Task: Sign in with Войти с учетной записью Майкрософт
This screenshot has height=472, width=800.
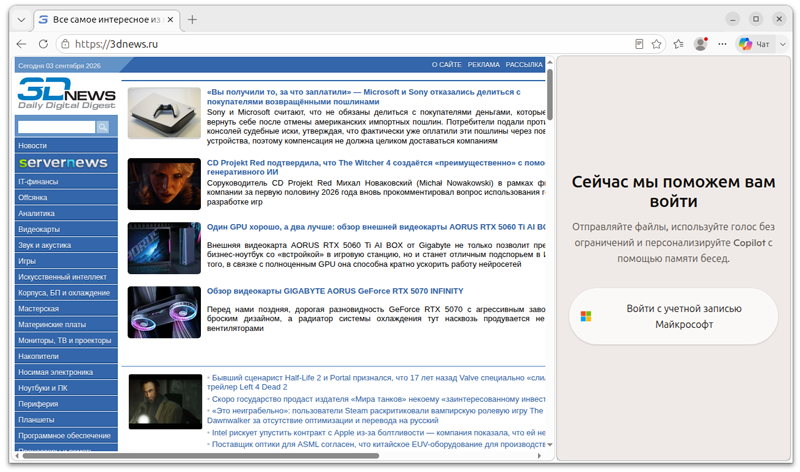Action: (673, 316)
